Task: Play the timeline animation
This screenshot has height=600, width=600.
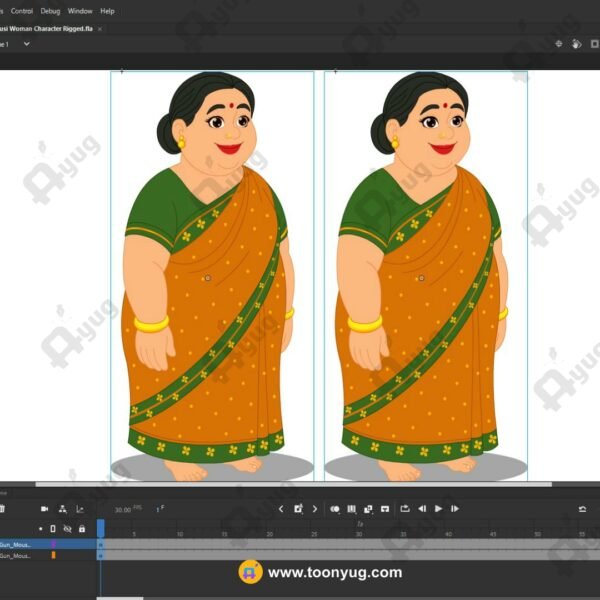Action: coord(439,509)
